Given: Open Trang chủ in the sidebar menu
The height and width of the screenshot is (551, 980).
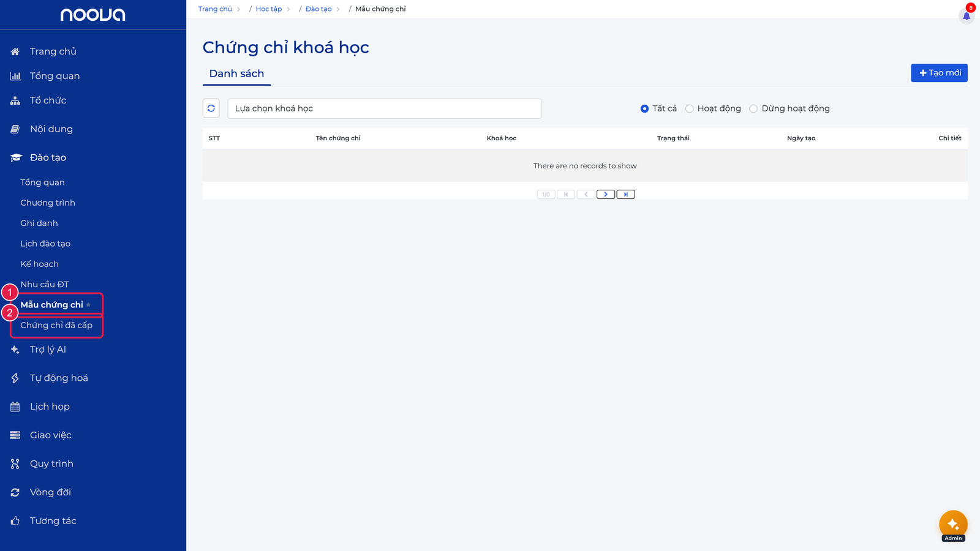Looking at the screenshot, I should 53,51.
